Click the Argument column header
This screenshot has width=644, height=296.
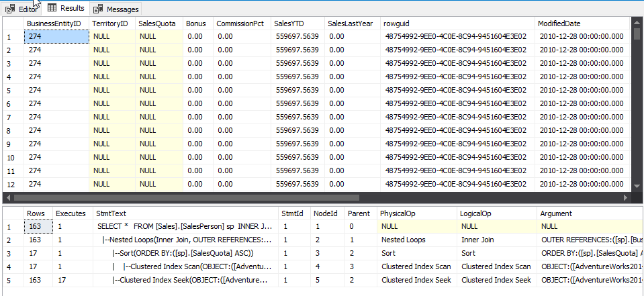tap(590, 213)
